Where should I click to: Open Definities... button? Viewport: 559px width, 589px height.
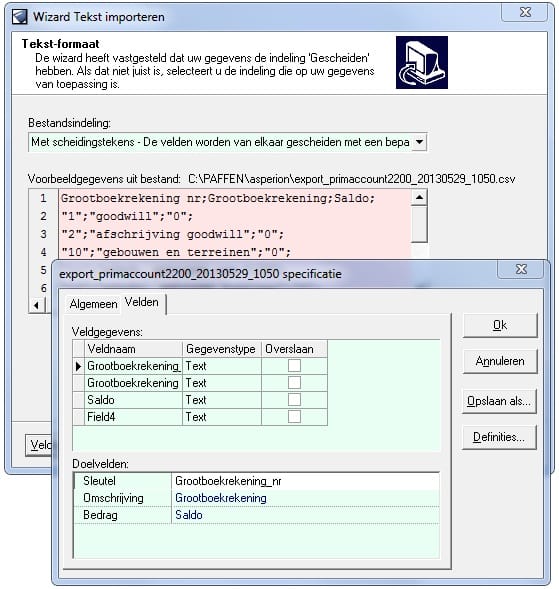coord(499,437)
